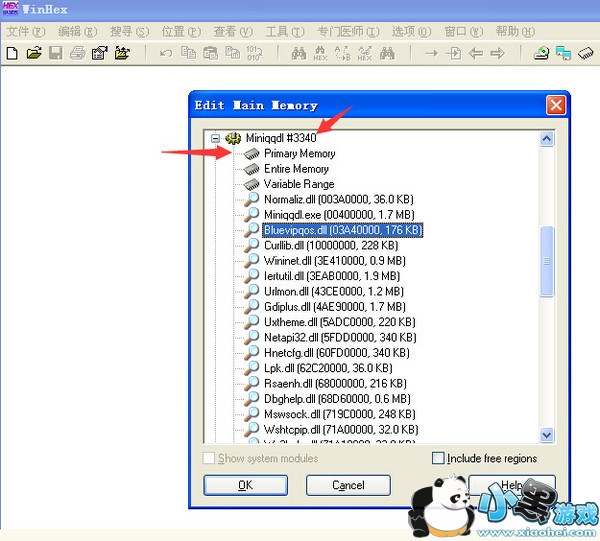Screen dimensions: 600x541
Task: Click the Back left-arrow toolbar icon
Action: point(476,54)
